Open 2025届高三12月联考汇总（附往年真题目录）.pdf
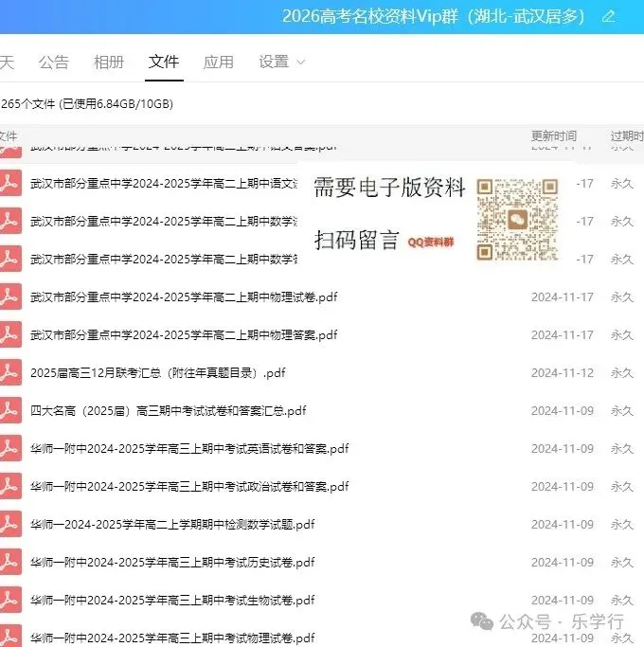This screenshot has width=644, height=647. pos(157,373)
